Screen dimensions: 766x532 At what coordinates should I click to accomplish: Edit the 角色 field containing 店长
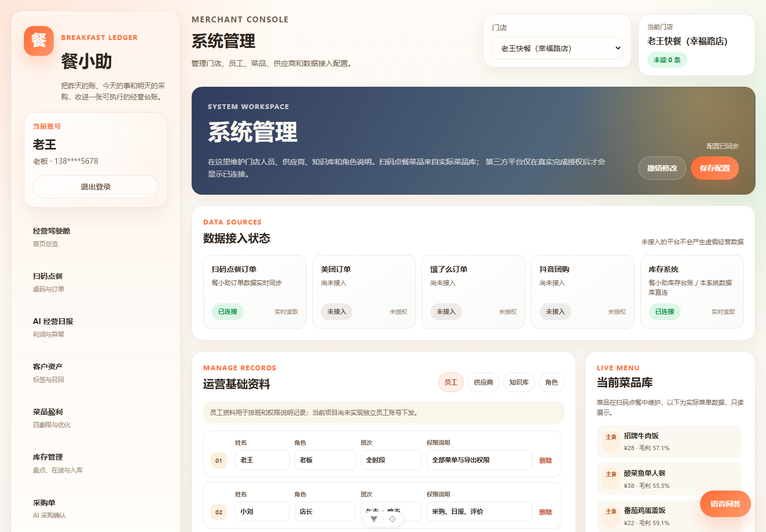pyautogui.click(x=325, y=512)
